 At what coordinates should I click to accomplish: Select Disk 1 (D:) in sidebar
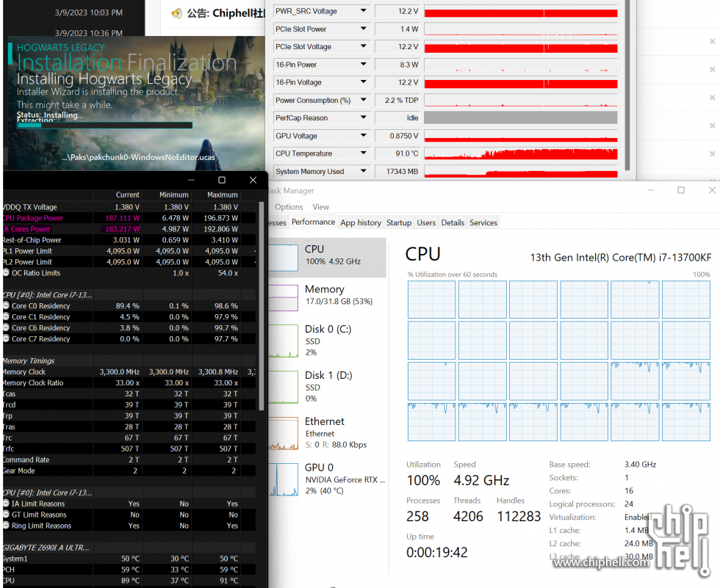[x=327, y=387]
